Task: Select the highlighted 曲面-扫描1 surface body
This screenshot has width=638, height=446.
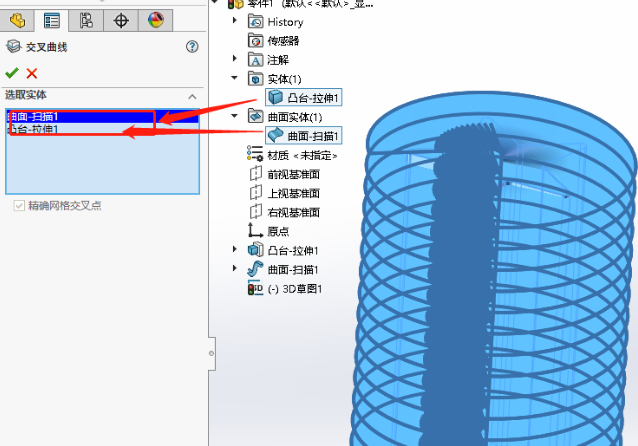Action: 304,136
